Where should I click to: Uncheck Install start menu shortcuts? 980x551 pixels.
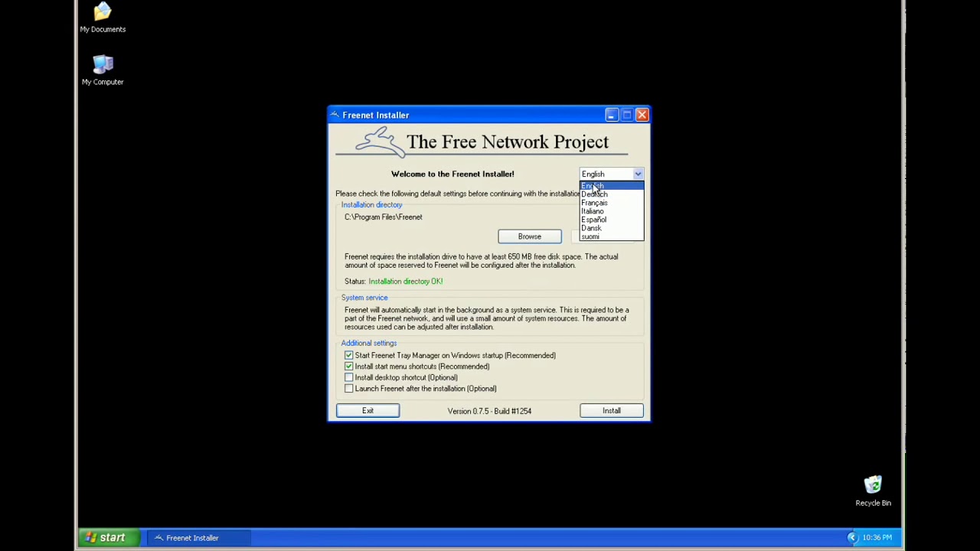coord(349,367)
